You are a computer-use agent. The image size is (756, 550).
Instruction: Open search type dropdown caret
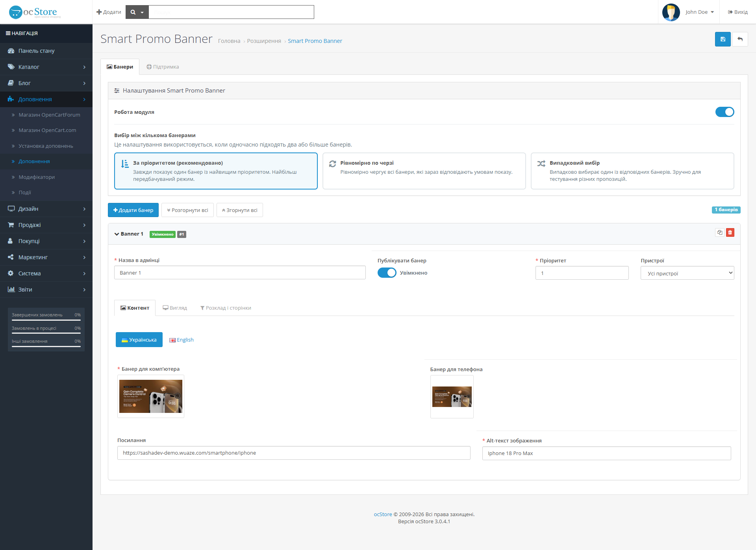(142, 12)
